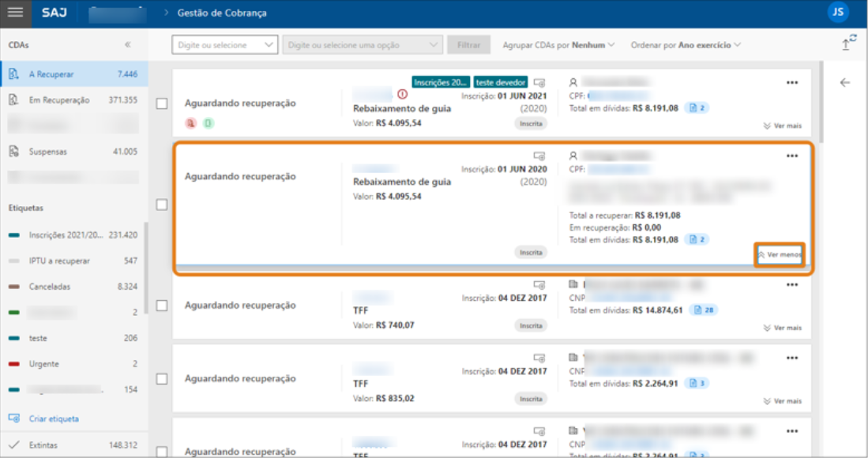Click document count badge showing 28
The height and width of the screenshot is (458, 868).
tap(703, 310)
